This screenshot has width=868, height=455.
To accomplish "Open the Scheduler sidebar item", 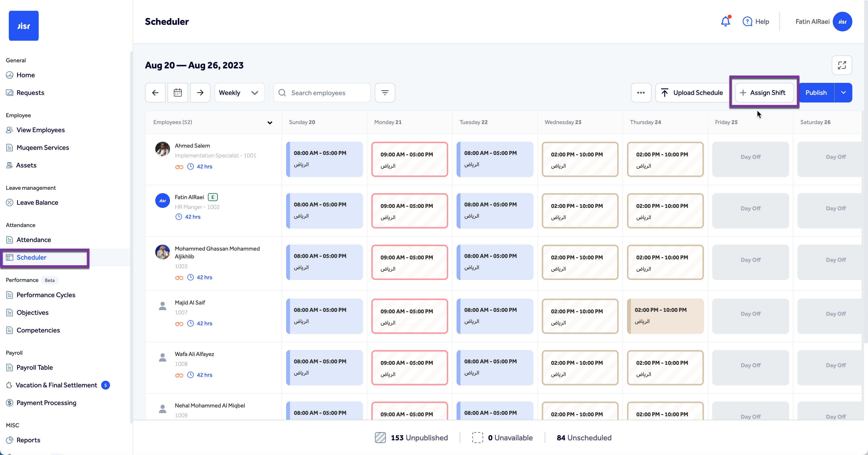I will pos(31,257).
